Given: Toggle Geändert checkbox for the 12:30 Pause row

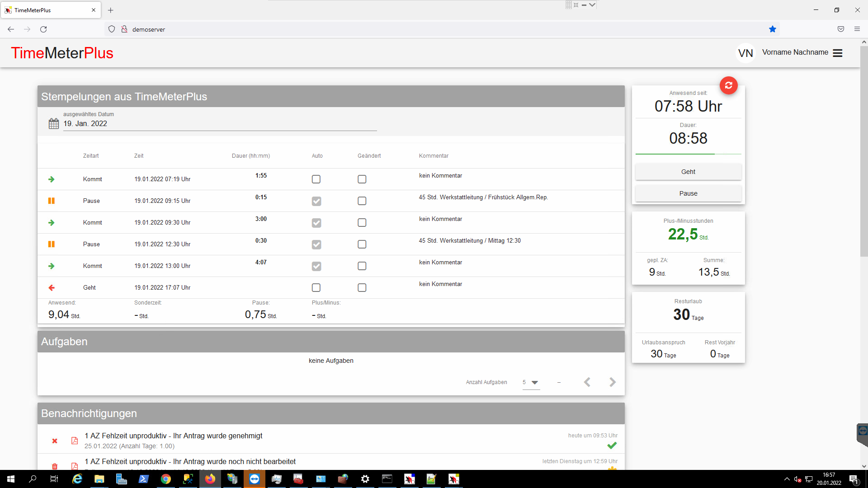Looking at the screenshot, I should tap(362, 244).
